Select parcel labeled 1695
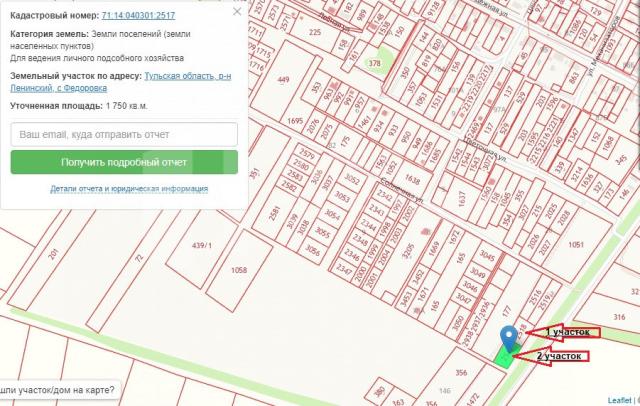This screenshot has height=406, width=640. click(x=295, y=121)
